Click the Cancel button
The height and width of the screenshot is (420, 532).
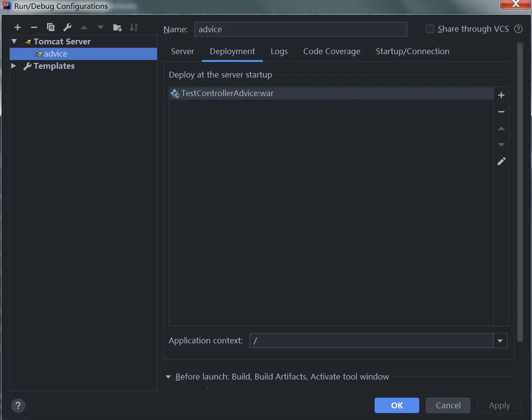(448, 405)
